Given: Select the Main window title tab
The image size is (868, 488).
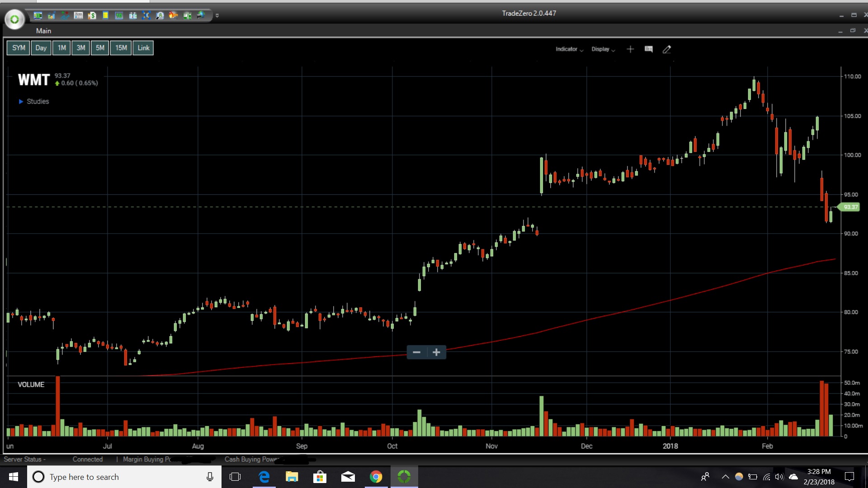Looking at the screenshot, I should coord(43,31).
